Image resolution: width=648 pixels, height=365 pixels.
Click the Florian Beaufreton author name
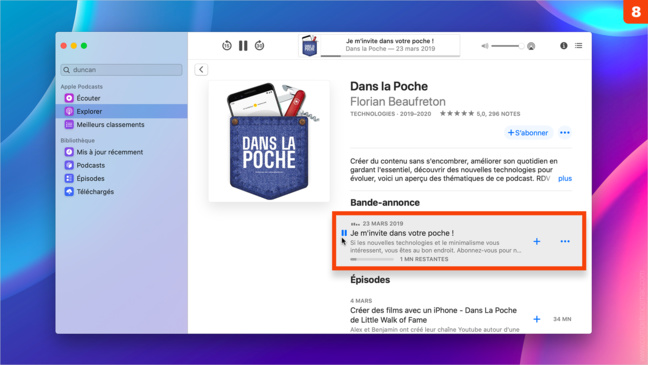pos(398,102)
